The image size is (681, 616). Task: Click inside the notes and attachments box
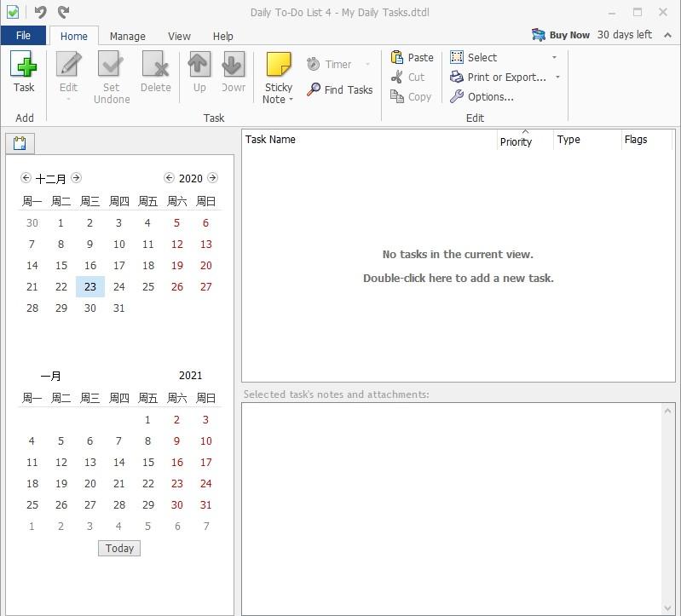pyautogui.click(x=452, y=509)
